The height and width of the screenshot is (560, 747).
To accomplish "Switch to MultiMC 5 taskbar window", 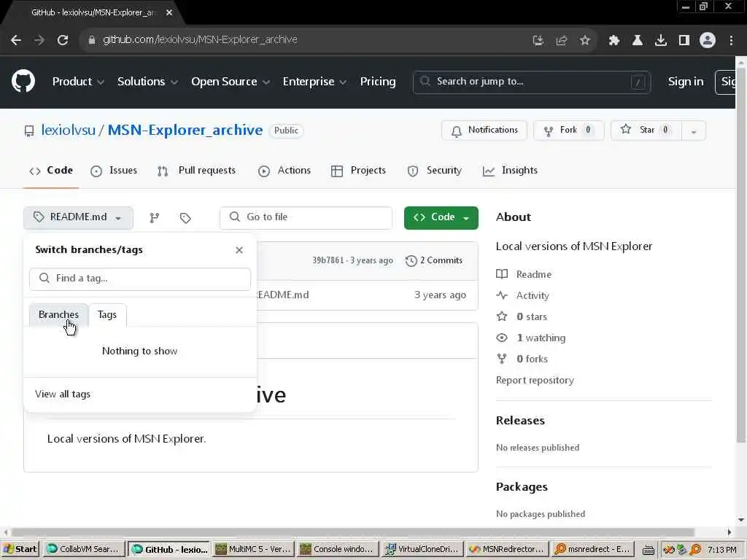I will click(x=253, y=549).
